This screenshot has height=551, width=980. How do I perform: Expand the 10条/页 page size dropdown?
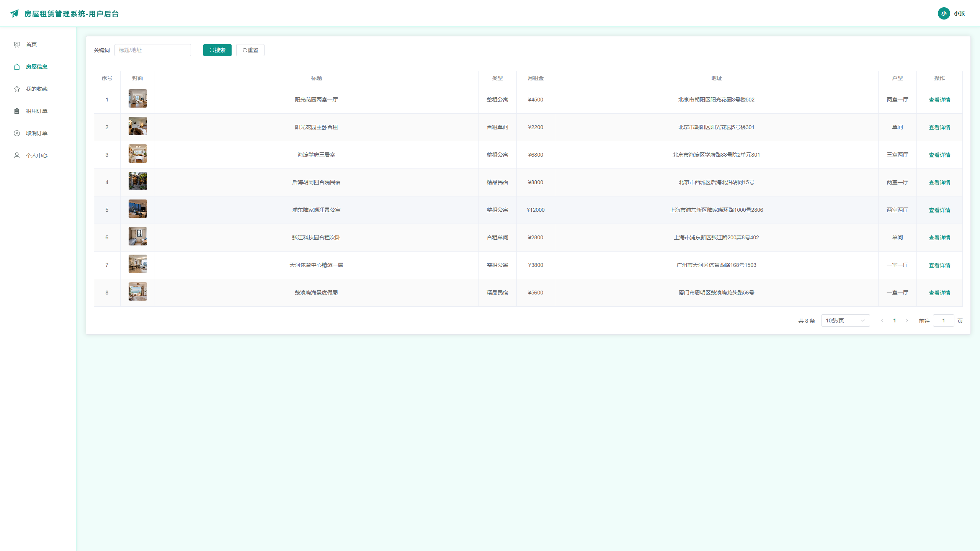click(x=845, y=320)
